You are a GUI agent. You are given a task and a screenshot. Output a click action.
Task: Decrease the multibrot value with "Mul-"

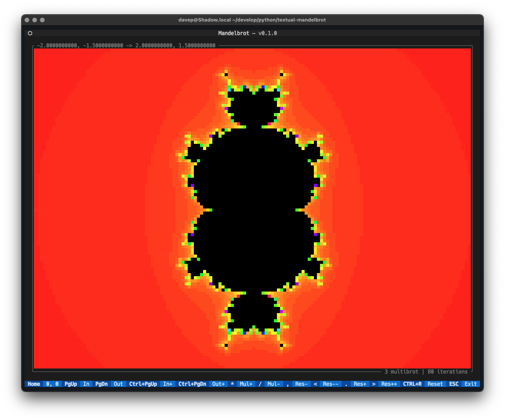coord(274,384)
